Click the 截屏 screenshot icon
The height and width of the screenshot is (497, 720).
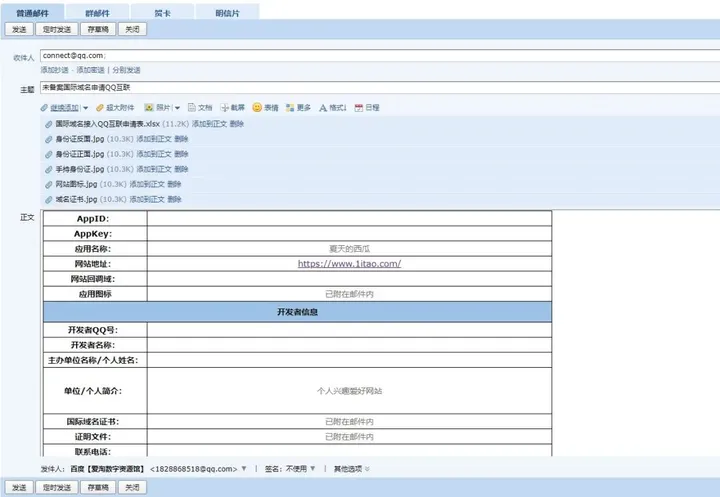[225, 107]
